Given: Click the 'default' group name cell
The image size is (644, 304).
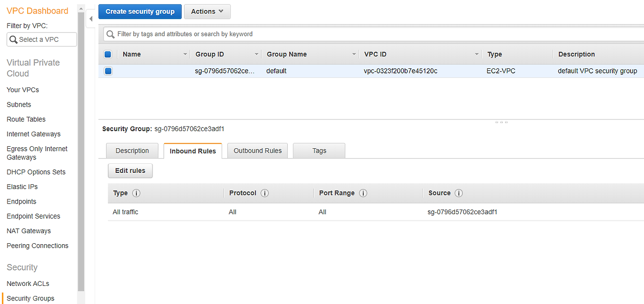Looking at the screenshot, I should click(x=277, y=71).
